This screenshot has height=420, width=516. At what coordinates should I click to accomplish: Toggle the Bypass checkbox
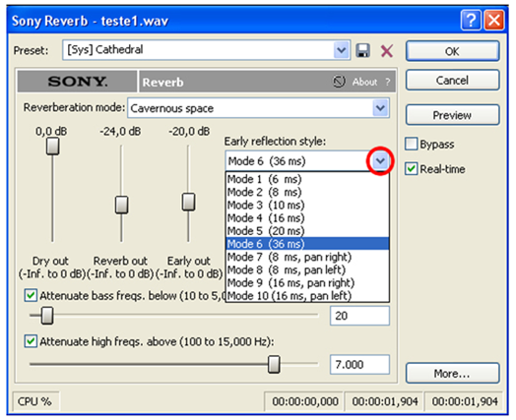[412, 144]
